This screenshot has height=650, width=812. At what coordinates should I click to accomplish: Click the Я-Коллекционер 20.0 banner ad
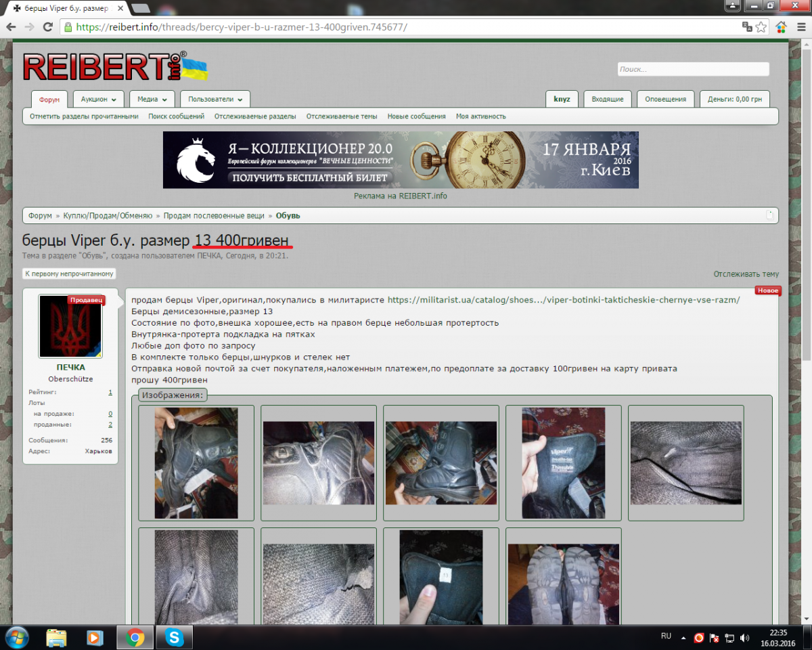pyautogui.click(x=401, y=160)
